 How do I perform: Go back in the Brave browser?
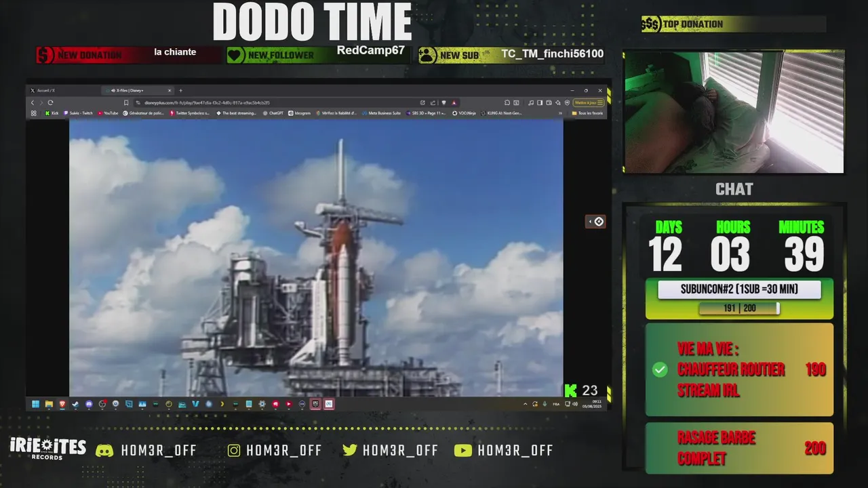coord(33,102)
